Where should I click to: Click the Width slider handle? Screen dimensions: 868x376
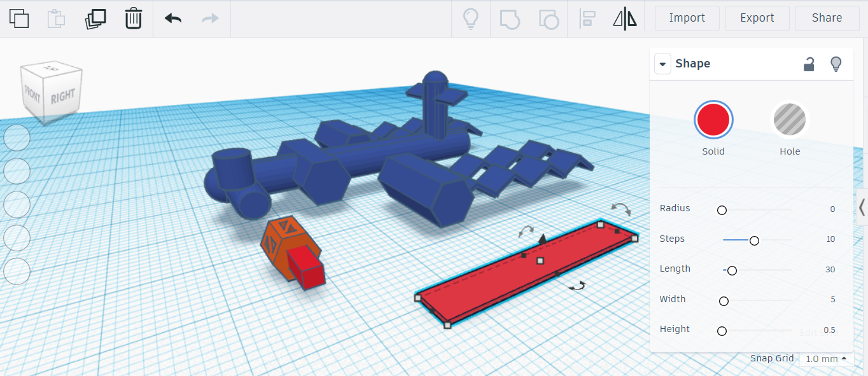pos(724,301)
